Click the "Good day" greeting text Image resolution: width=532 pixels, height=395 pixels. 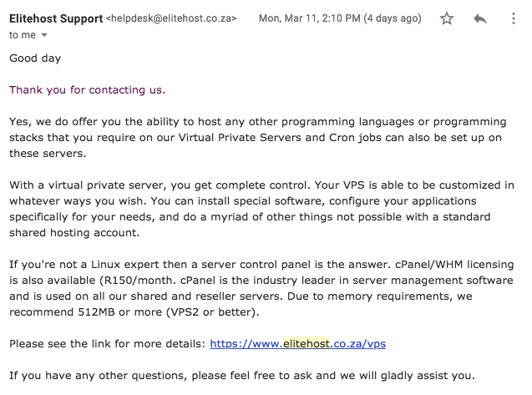pyautogui.click(x=35, y=58)
